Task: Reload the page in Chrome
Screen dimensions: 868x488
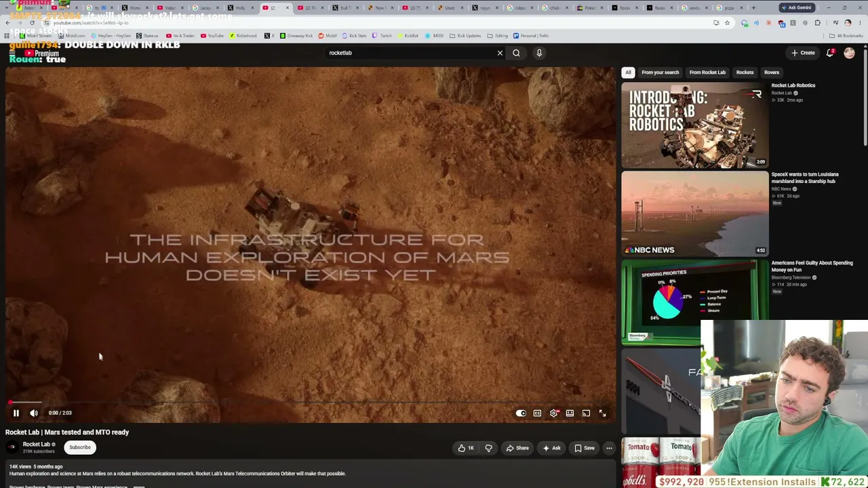Action: [32, 23]
